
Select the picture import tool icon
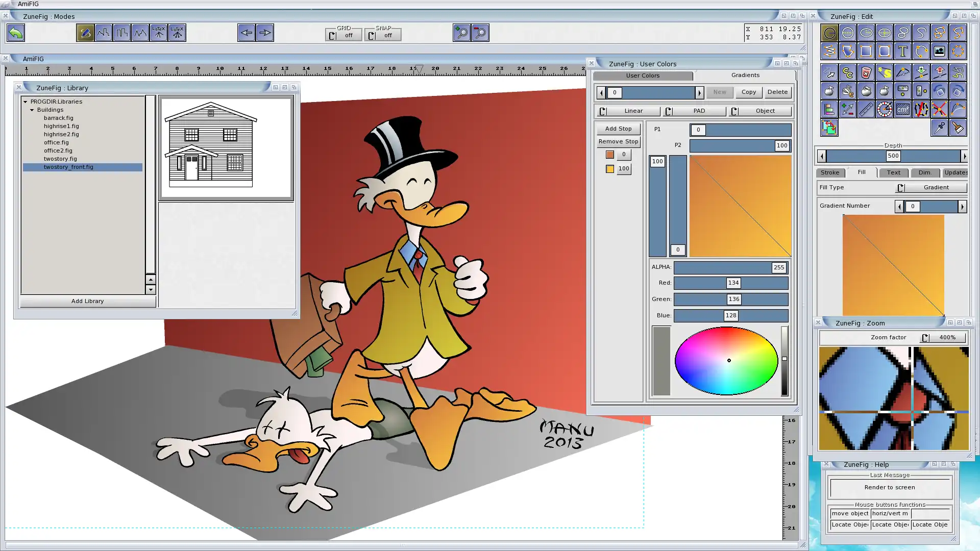[939, 51]
